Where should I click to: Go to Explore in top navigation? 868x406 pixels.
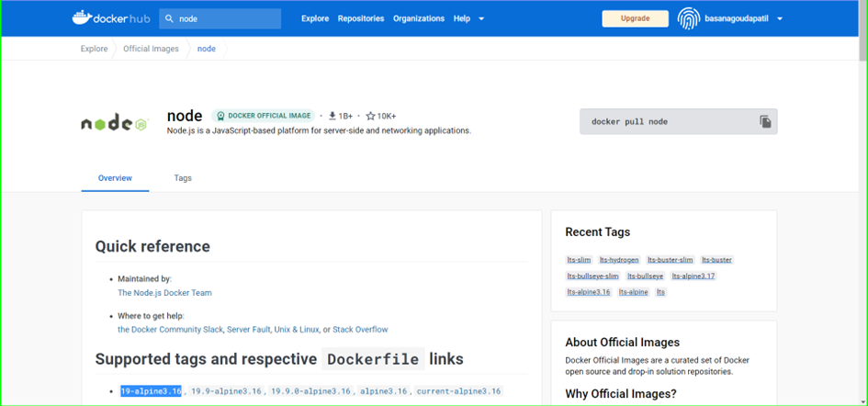click(x=315, y=18)
